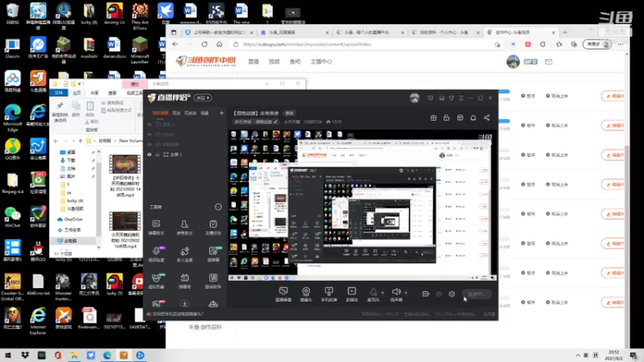644x362 pixels.
Task: Click pencil icon to edit stream category
Action: click(x=275, y=122)
